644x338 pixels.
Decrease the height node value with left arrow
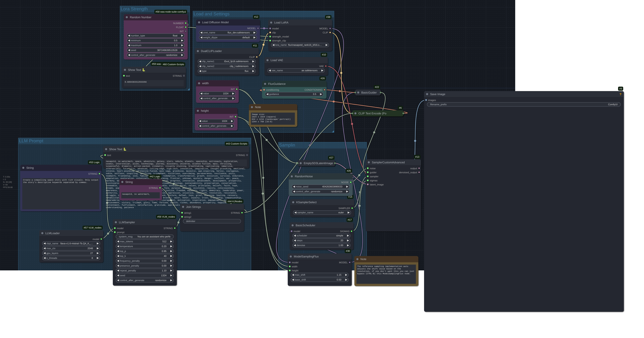tap(200, 121)
